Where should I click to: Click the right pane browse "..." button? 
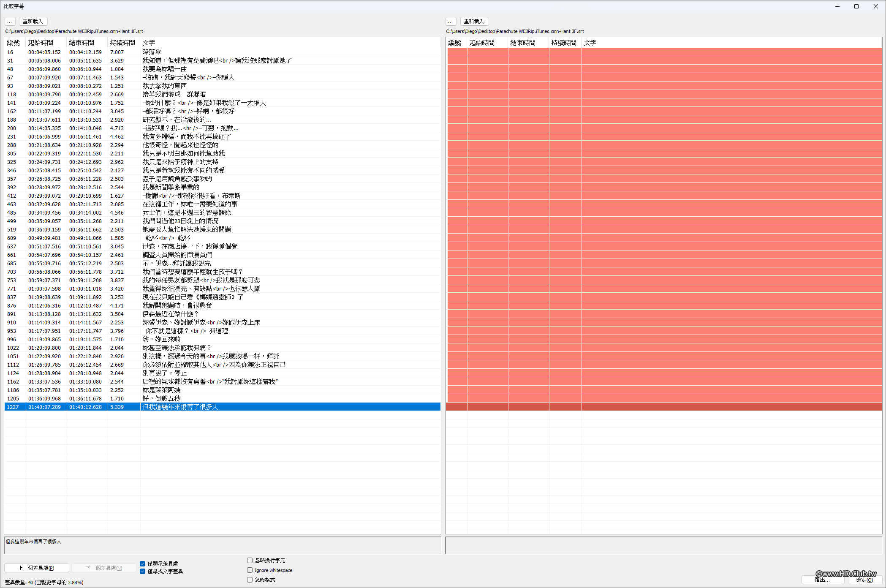(x=451, y=22)
